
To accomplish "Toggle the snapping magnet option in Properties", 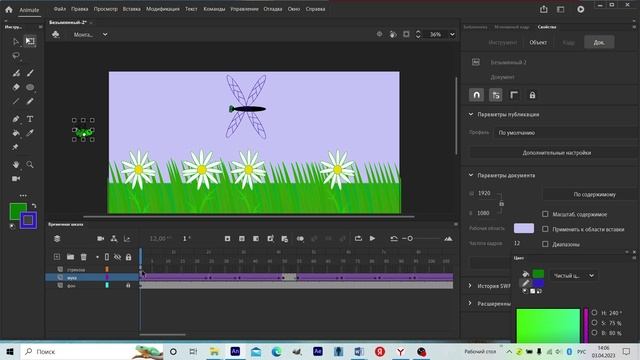I will [476, 95].
